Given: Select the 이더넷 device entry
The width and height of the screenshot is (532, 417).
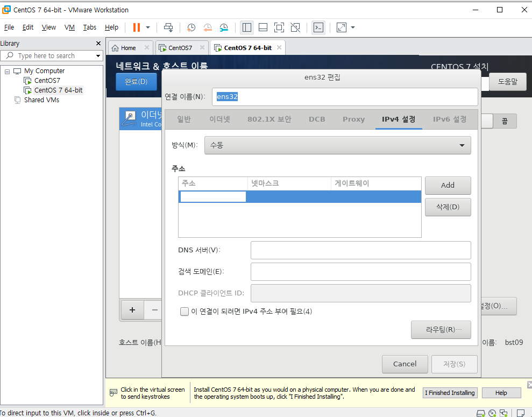Looking at the screenshot, I should coord(140,119).
